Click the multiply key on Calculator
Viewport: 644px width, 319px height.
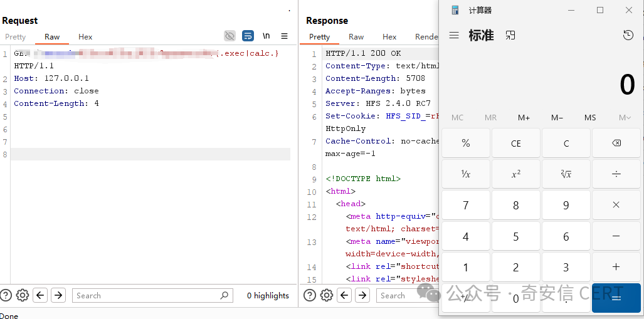[x=616, y=205]
